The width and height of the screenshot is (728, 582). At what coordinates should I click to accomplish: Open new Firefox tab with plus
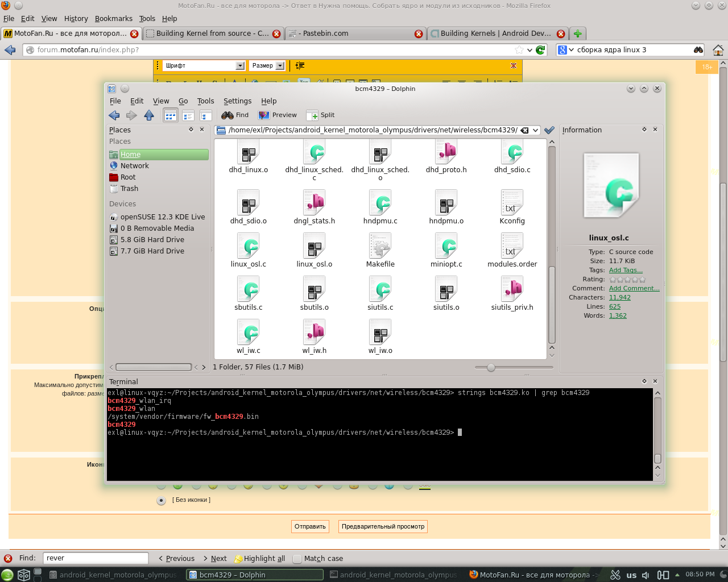(577, 34)
